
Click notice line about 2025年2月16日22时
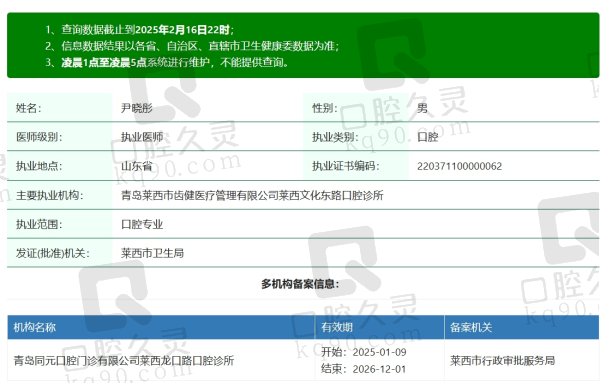139,30
